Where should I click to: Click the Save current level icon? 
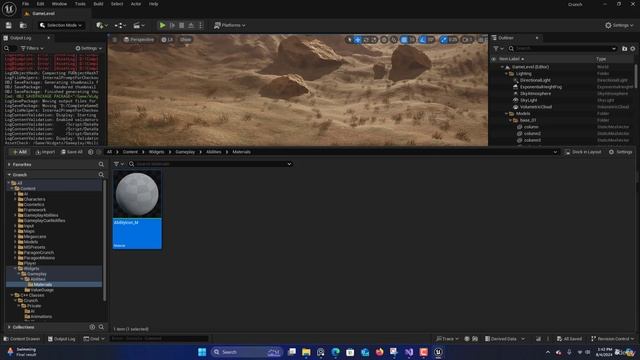(9, 25)
